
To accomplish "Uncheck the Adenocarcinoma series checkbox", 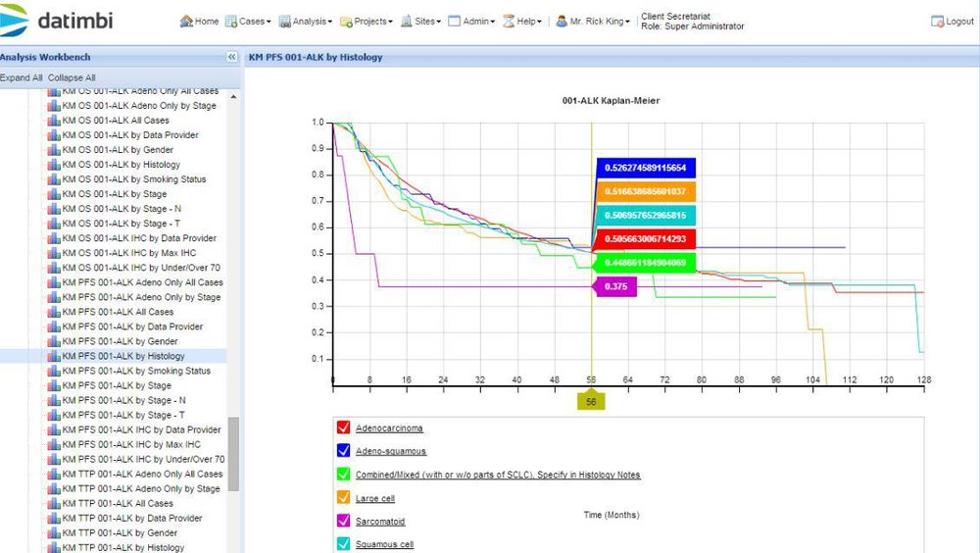I will pos(343,427).
